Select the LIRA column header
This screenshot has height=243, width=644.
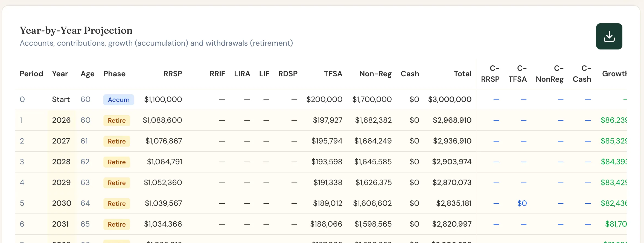(x=242, y=74)
